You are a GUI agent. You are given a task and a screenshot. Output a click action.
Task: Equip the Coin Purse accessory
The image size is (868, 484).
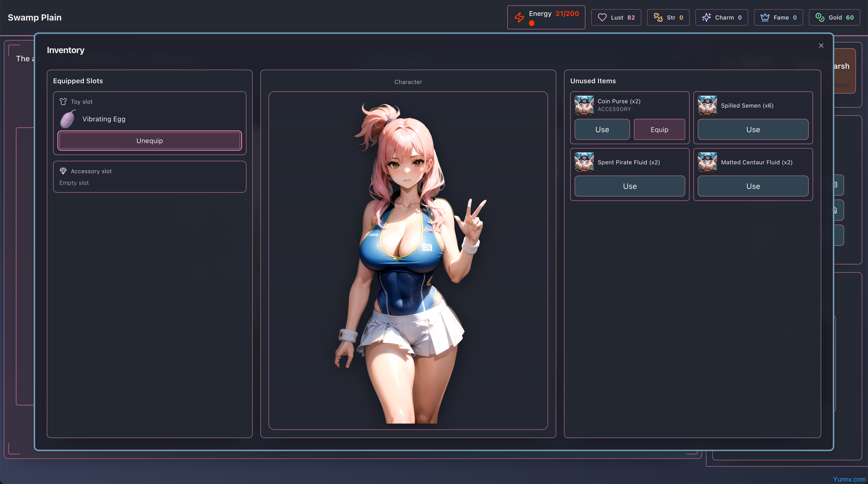pyautogui.click(x=659, y=130)
